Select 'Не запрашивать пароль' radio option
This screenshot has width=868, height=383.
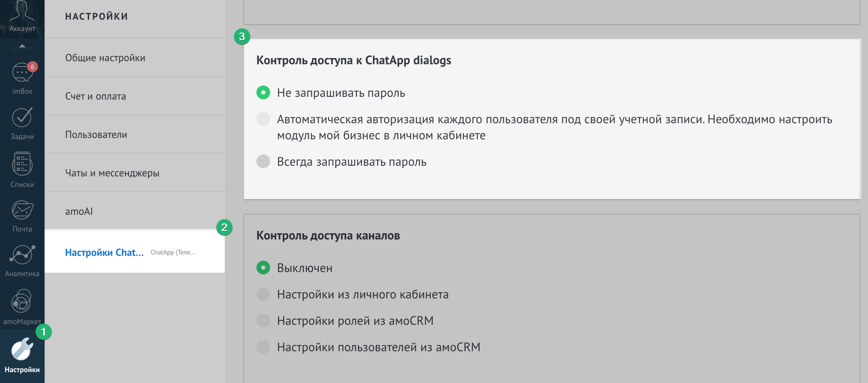tap(263, 93)
